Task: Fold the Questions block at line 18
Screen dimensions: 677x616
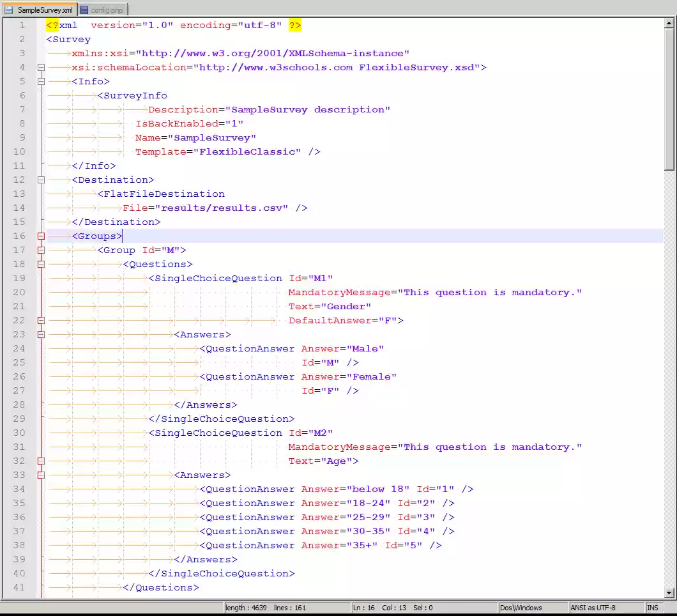Action: pos(42,265)
